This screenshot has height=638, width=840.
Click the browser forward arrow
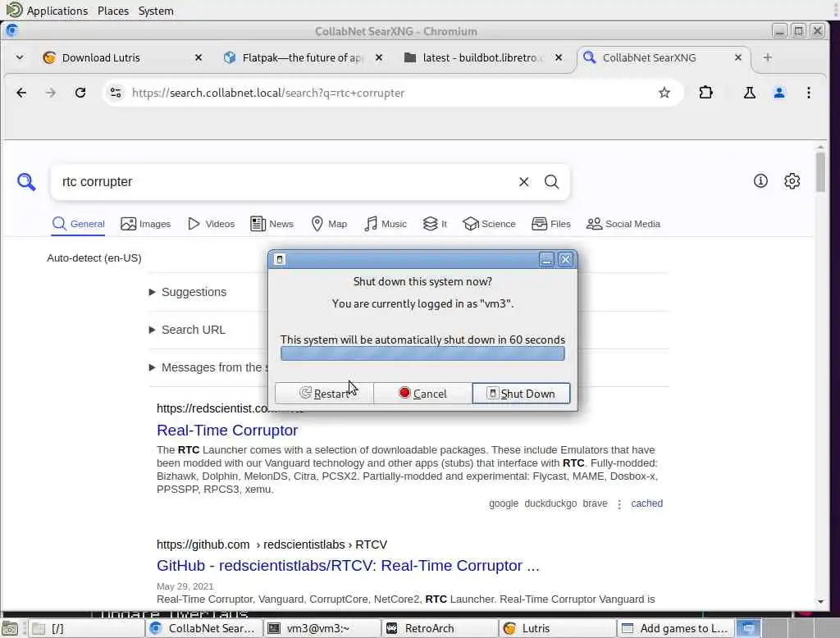point(51,93)
